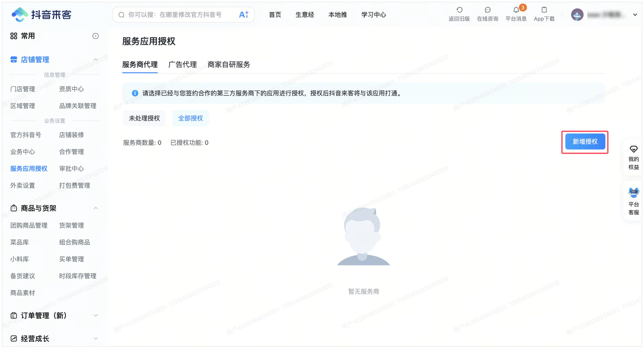The width and height of the screenshot is (644, 348).
Task: Click the icon beside 常用 section header
Action: click(95, 36)
